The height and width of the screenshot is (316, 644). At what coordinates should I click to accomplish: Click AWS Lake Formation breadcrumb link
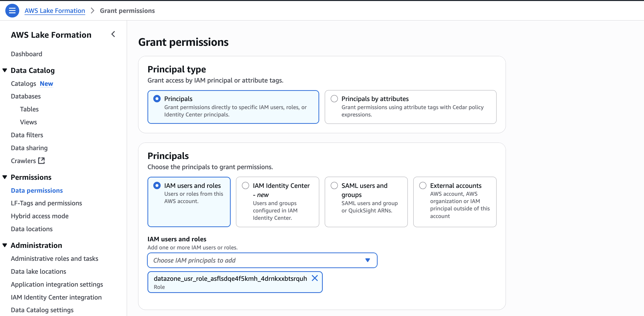[x=55, y=11]
